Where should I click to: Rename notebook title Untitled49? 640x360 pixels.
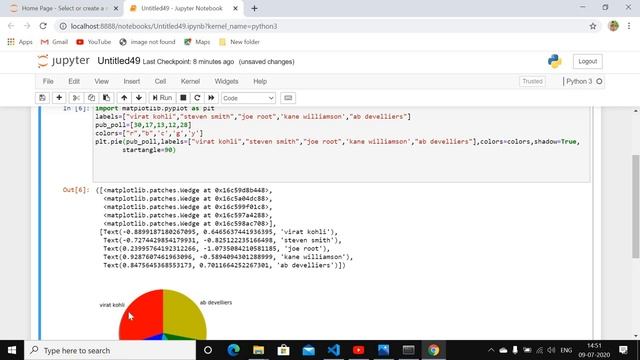(119, 61)
